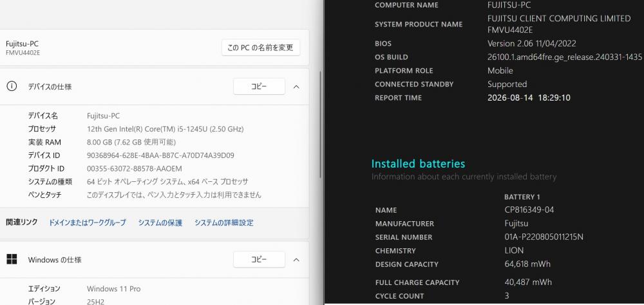The image size is (644, 305).
Task: Click the CONNECTED STANDBY label
Action: [x=414, y=84]
